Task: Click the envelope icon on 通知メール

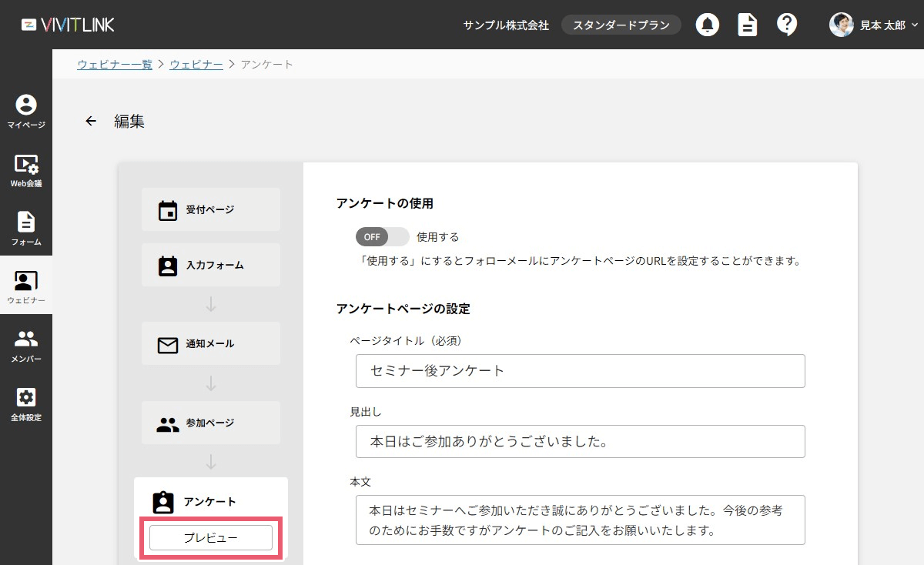Action: (168, 344)
